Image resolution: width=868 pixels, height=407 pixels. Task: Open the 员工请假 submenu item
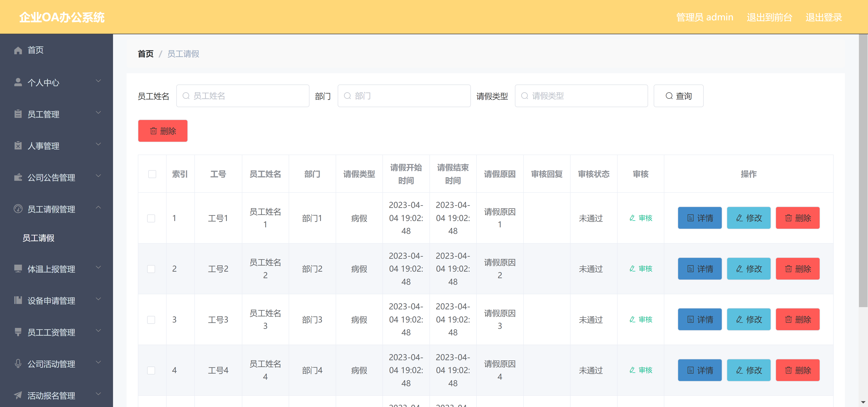[38, 238]
